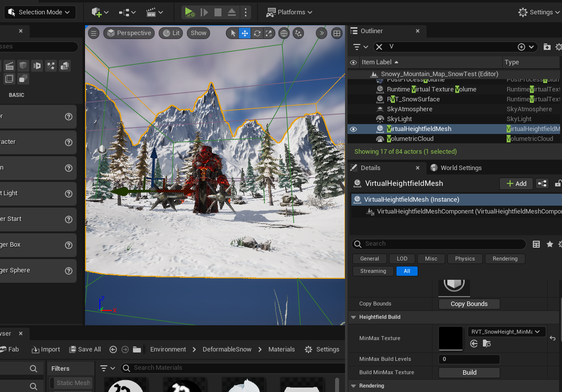This screenshot has height=392, width=562.
Task: Open the MinMax Texture asset dropdown
Action: click(506, 332)
